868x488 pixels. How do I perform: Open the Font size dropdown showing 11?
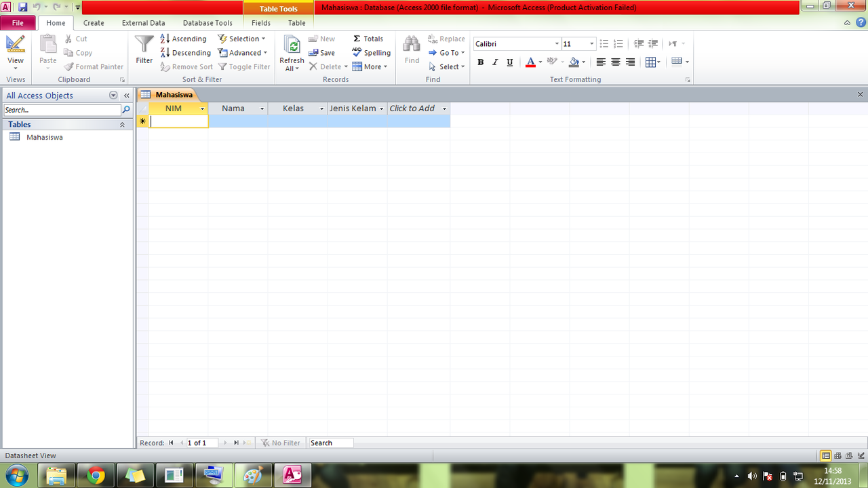592,43
